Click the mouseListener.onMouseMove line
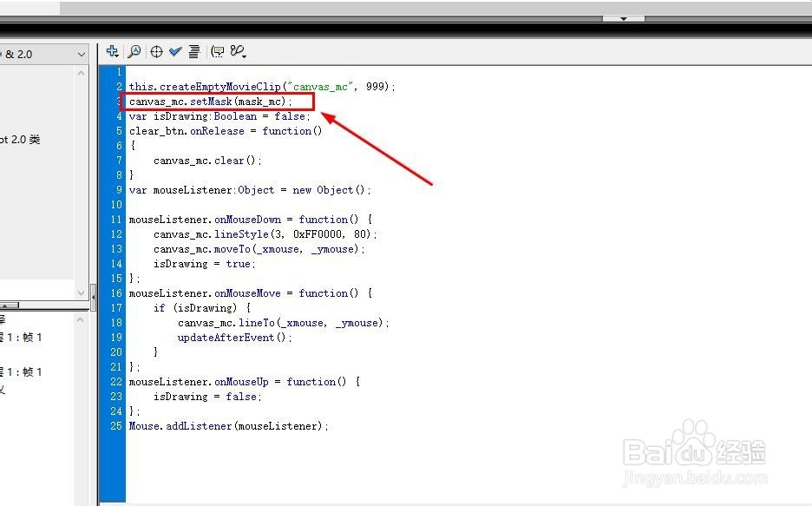Viewport: 812px width, 506px height. pyautogui.click(x=250, y=293)
